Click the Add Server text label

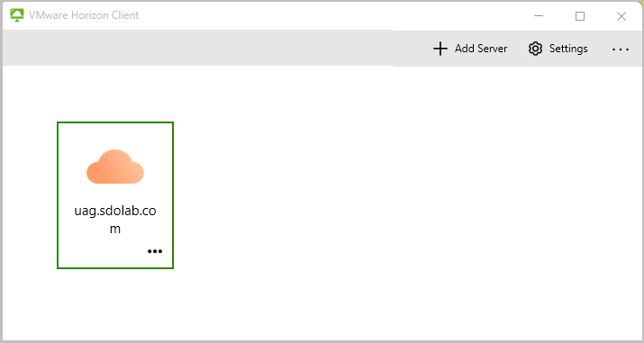(x=481, y=49)
